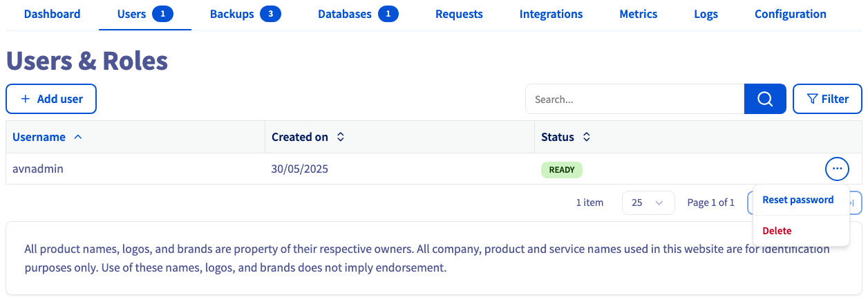Open the Databases tab
Screen dimensions: 868x302
pyautogui.click(x=358, y=14)
